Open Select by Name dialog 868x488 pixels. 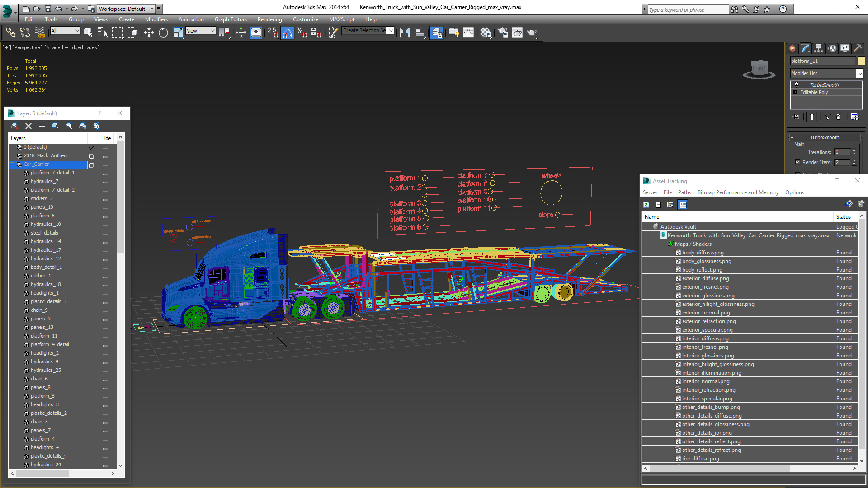point(103,32)
